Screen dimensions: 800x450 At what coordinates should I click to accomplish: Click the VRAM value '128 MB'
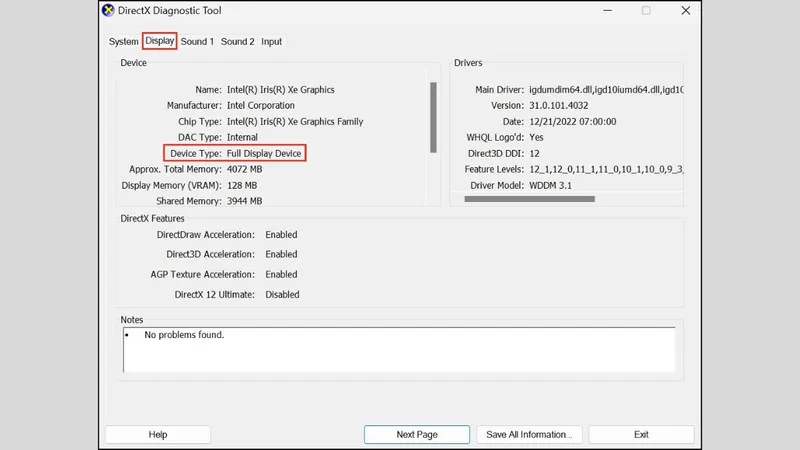tap(242, 185)
